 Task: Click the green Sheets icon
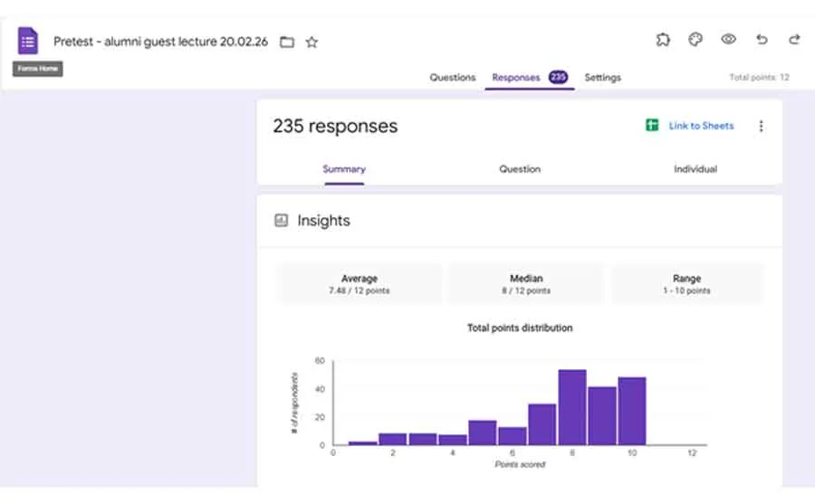652,126
